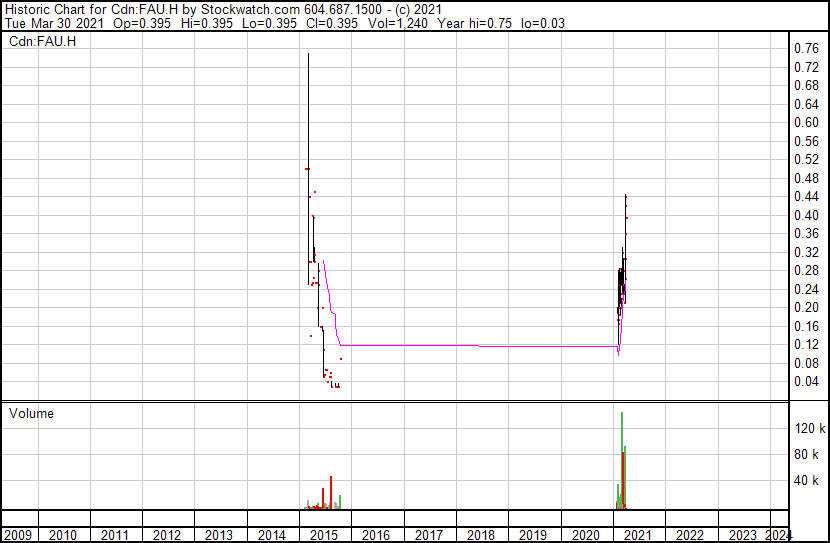Click the 0.76 price axis label

pos(806,49)
